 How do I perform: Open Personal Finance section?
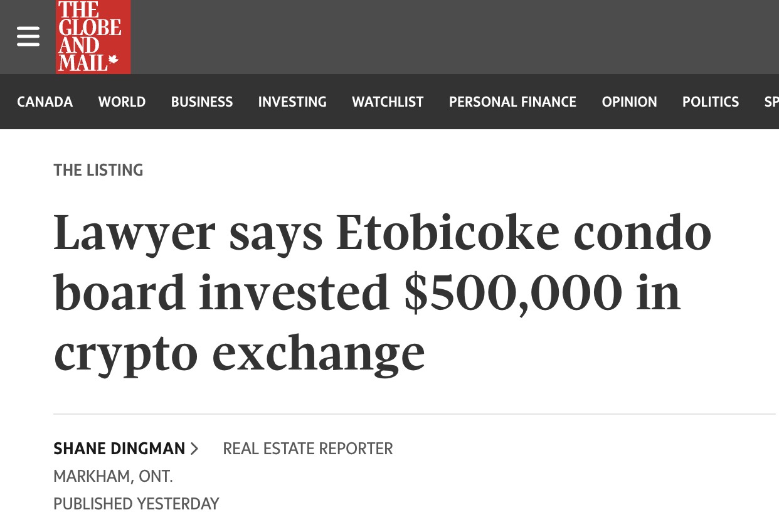click(512, 102)
